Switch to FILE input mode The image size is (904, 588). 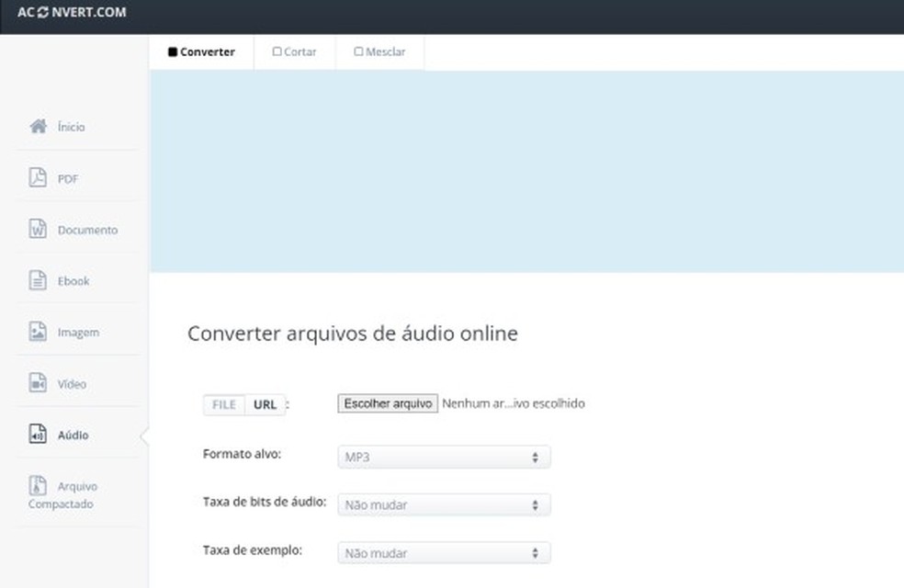pos(222,404)
